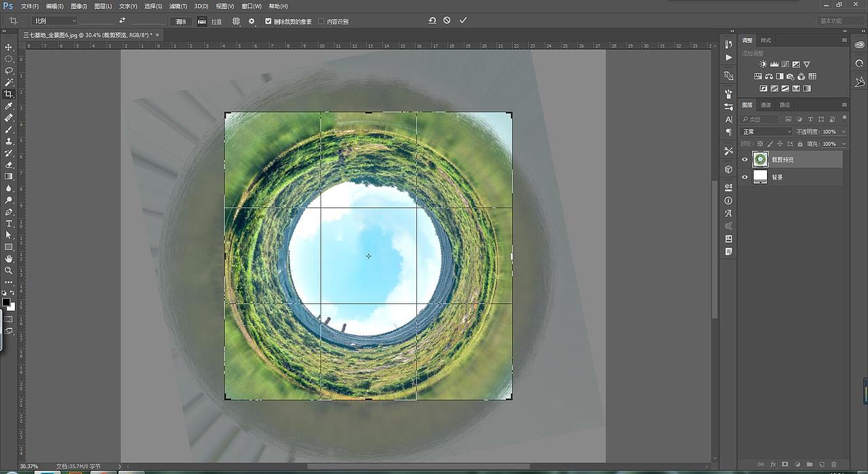This screenshot has width=868, height=474.
Task: Hide the 裁剪预览 layer
Action: point(745,159)
